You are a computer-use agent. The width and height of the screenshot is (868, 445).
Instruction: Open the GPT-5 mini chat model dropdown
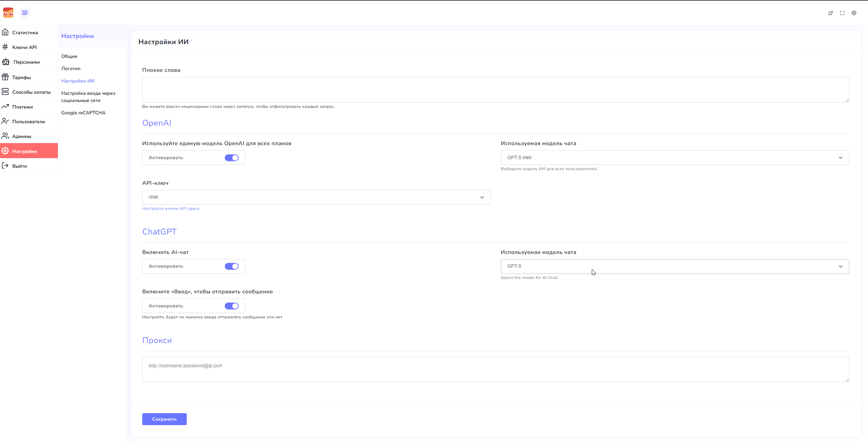674,158
